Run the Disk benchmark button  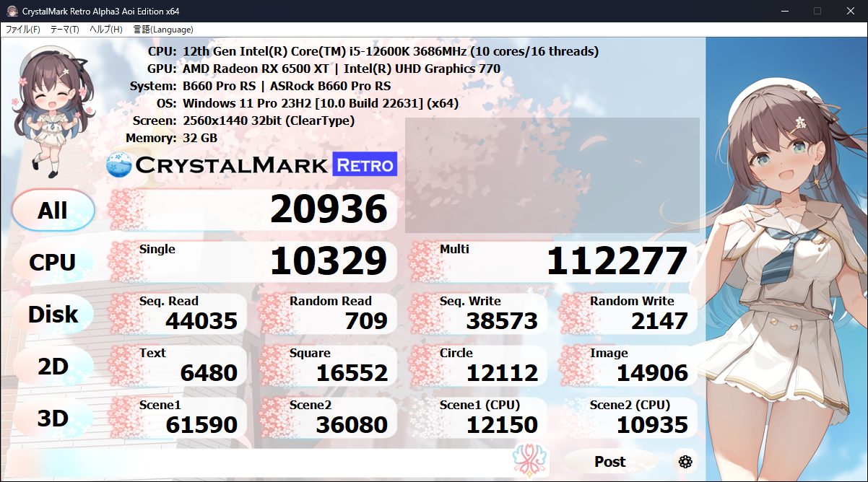tap(53, 315)
